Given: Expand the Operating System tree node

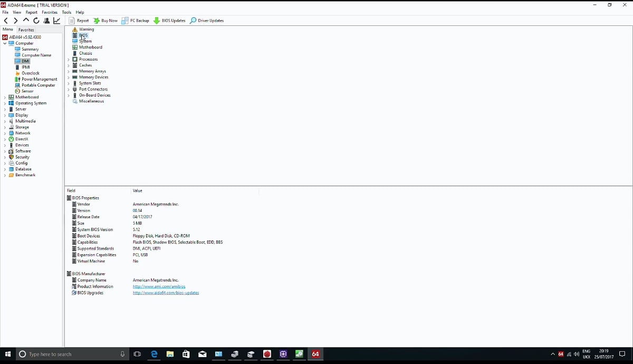Looking at the screenshot, I should (x=5, y=103).
